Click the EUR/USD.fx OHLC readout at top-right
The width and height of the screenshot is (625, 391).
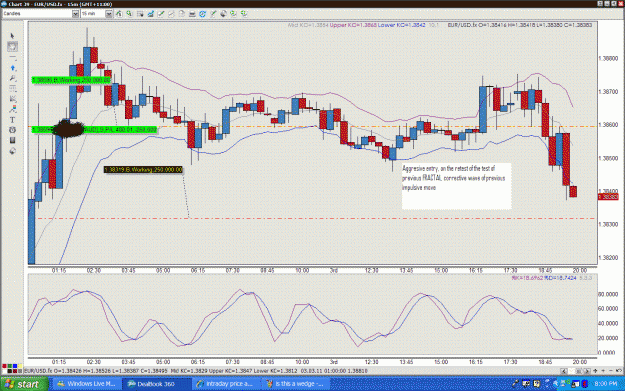(x=520, y=25)
